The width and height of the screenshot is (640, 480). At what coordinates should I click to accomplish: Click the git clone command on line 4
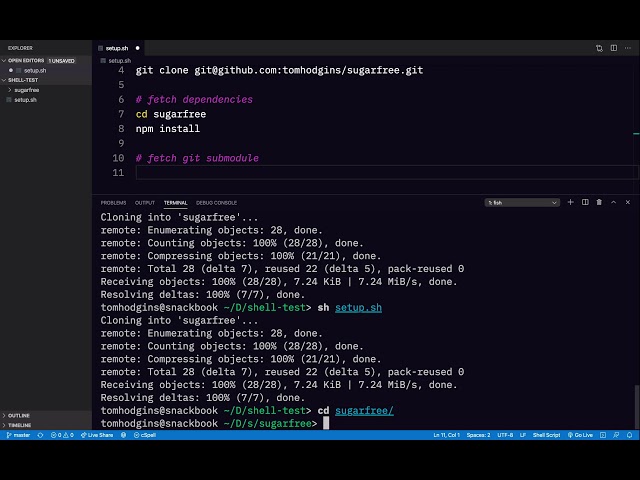[x=279, y=70]
